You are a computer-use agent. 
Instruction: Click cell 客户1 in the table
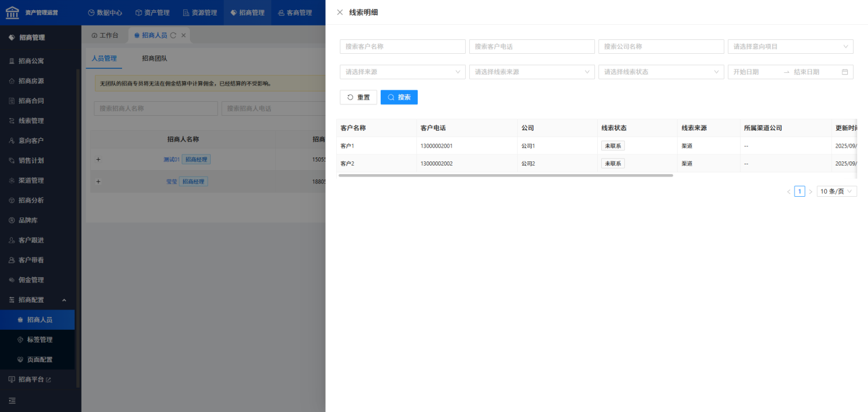(376, 146)
